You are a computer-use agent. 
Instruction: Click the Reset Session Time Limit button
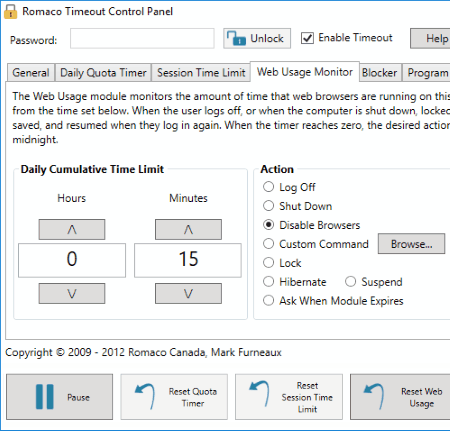(289, 397)
